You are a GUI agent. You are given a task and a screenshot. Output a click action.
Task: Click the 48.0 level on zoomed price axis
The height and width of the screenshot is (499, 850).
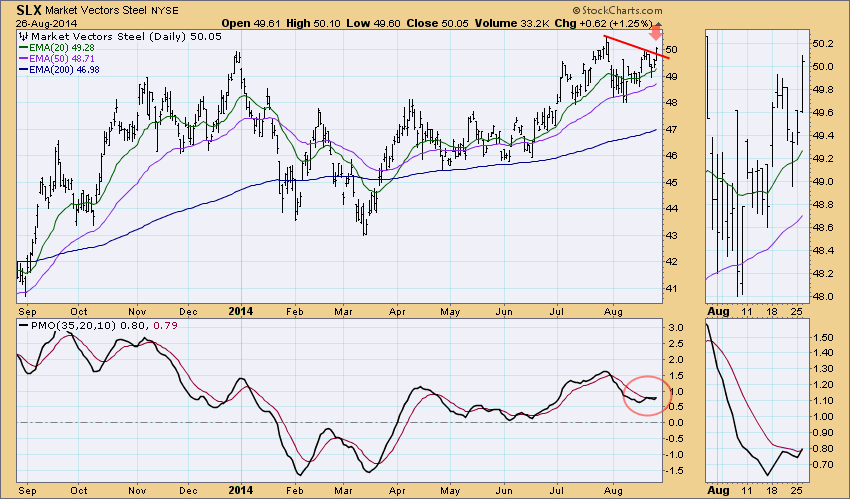click(822, 296)
